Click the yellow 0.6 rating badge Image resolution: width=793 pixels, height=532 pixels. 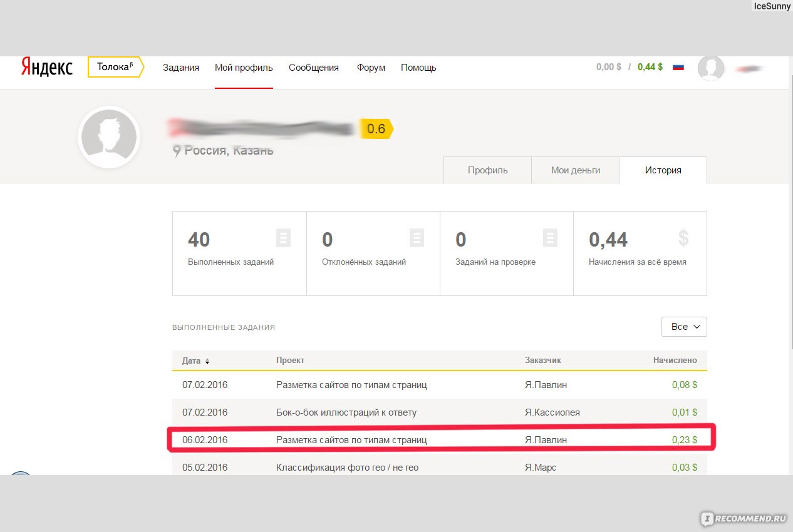click(x=376, y=129)
